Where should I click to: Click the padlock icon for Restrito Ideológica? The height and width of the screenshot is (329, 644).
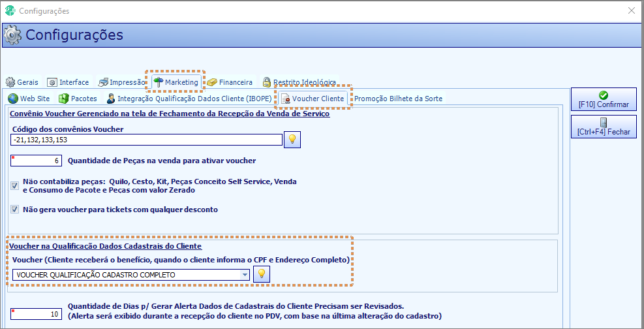267,82
